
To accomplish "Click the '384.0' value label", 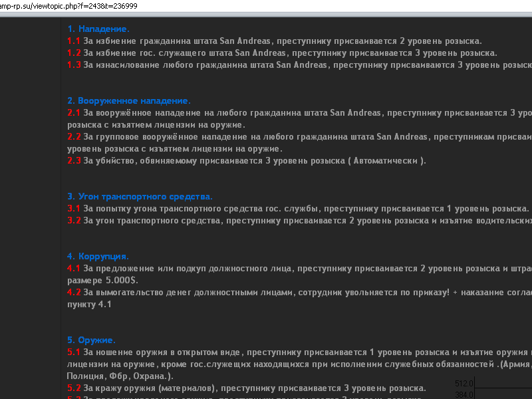I will tap(464, 395).
